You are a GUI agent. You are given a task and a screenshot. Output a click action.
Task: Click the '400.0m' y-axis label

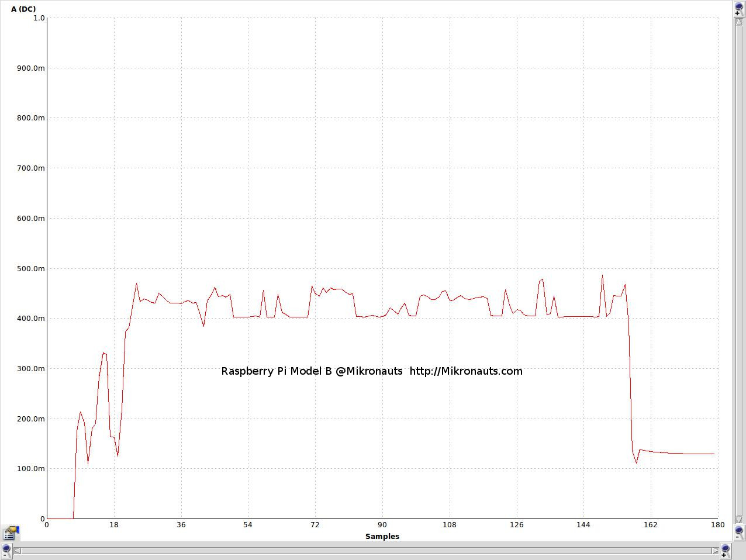pyautogui.click(x=31, y=319)
